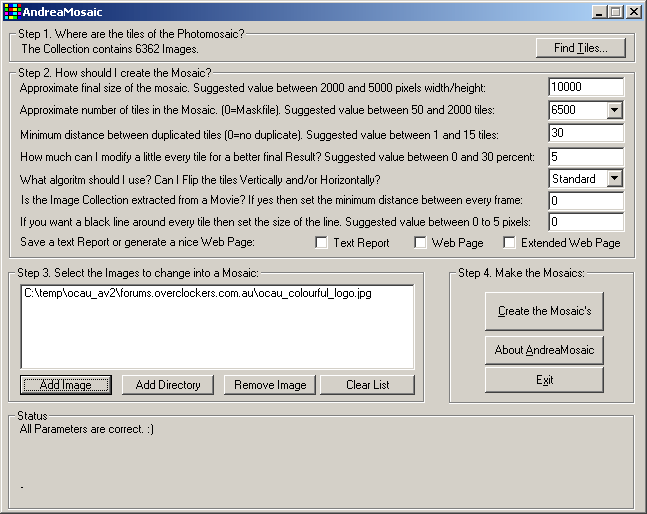
Task: Click 'All Parameters are correct' status text
Action: (87, 429)
